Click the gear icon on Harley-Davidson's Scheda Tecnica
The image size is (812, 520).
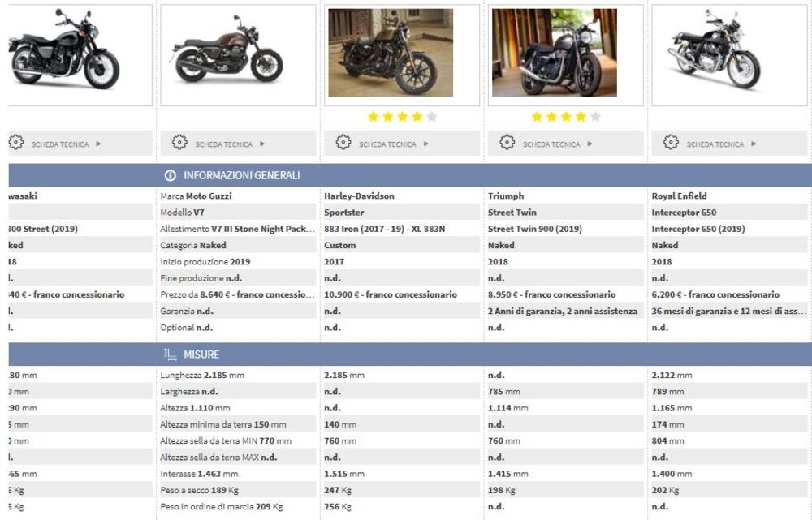click(x=342, y=142)
